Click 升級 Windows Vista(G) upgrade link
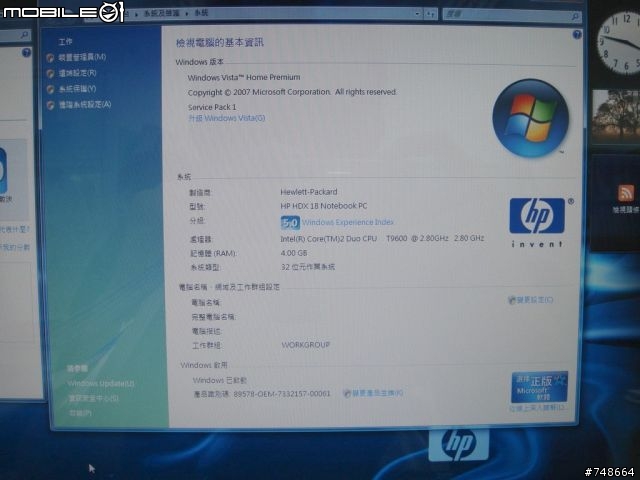The width and height of the screenshot is (640, 480). [227, 118]
